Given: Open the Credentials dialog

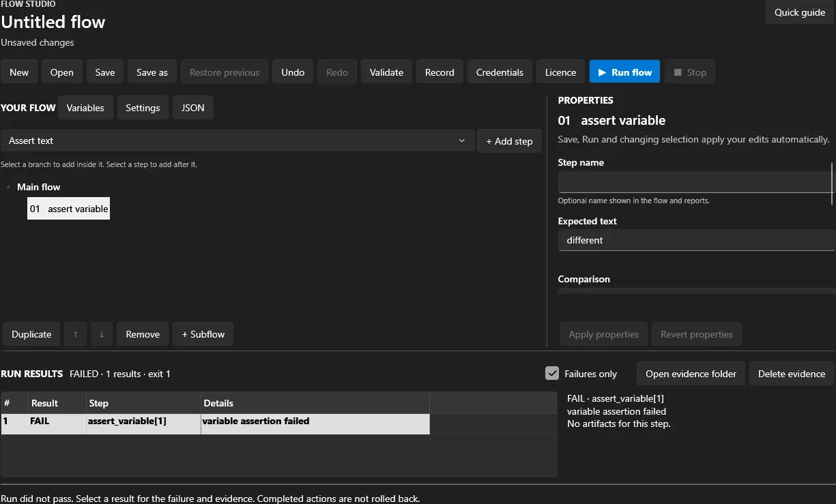Looking at the screenshot, I should click(x=500, y=72).
